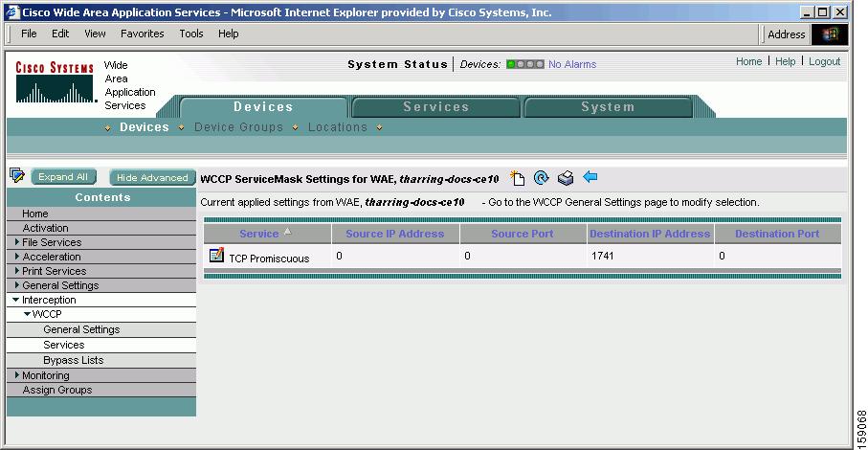The image size is (868, 450).
Task: Click the Address bar label
Action: tap(786, 34)
